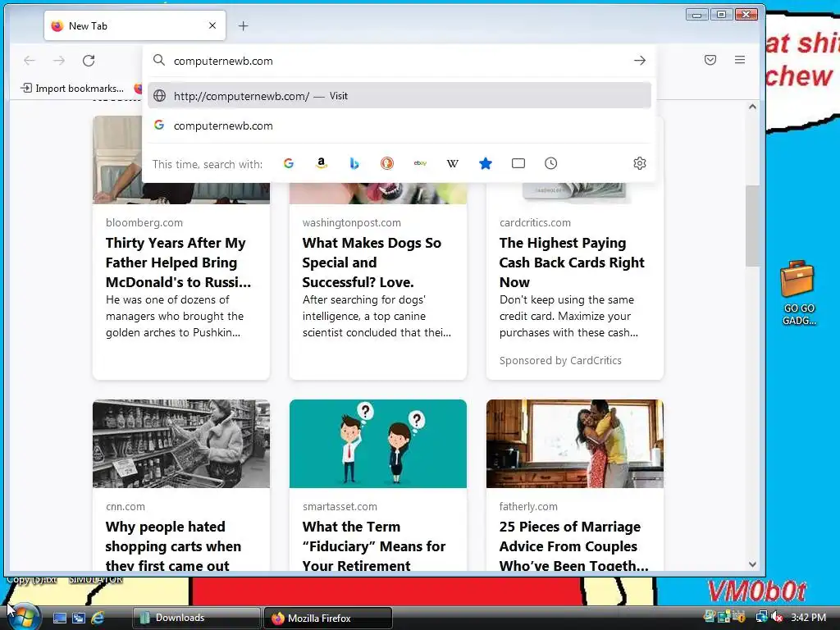840x630 pixels.
Task: Open the Windows Start orb
Action: pyautogui.click(x=22, y=616)
